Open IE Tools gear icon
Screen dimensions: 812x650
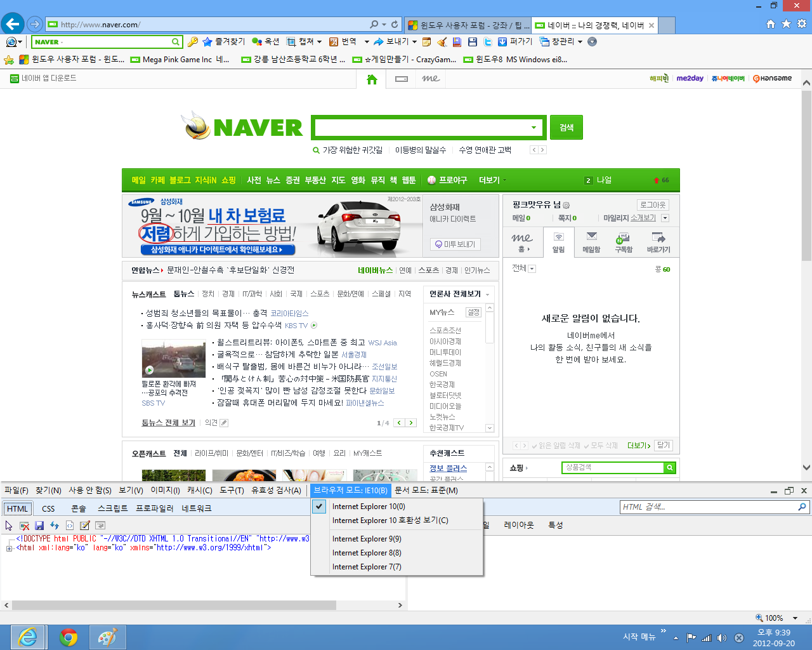coord(802,24)
